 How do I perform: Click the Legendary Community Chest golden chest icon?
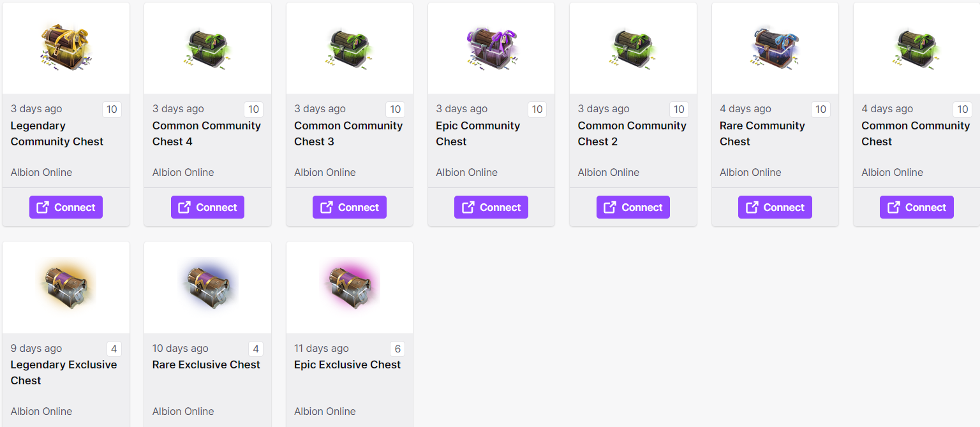66,48
